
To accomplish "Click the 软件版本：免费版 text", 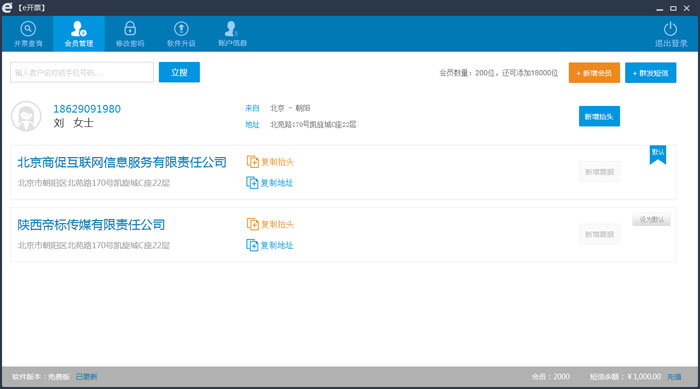I will [x=41, y=377].
